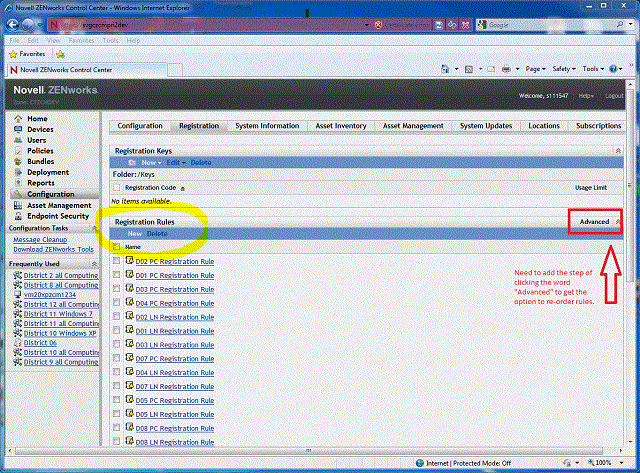Click the folder icon in Registration Keys toolbar
This screenshot has width=640, height=473.
point(132,162)
